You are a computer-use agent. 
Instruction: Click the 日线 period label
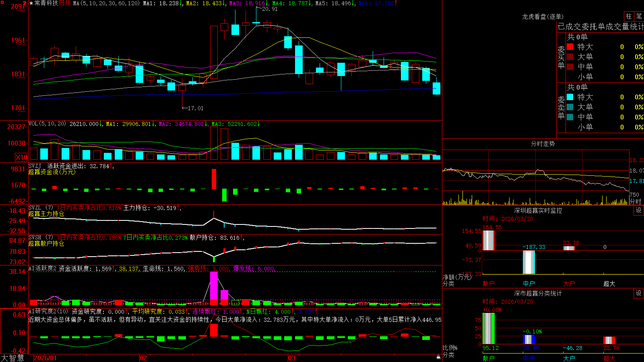click(x=65, y=3)
